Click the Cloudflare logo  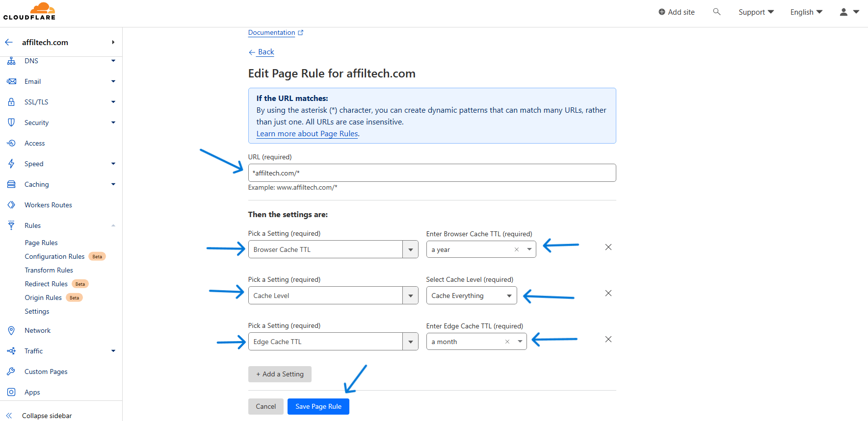29,11
